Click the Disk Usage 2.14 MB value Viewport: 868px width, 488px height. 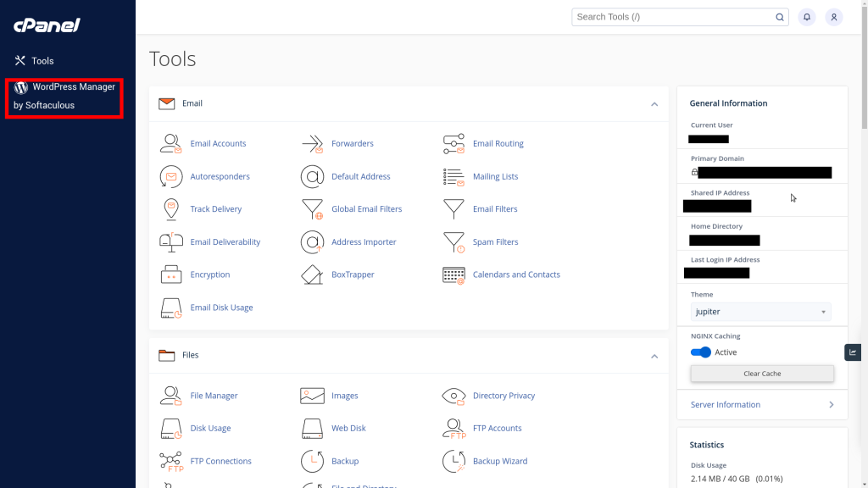[737, 480]
